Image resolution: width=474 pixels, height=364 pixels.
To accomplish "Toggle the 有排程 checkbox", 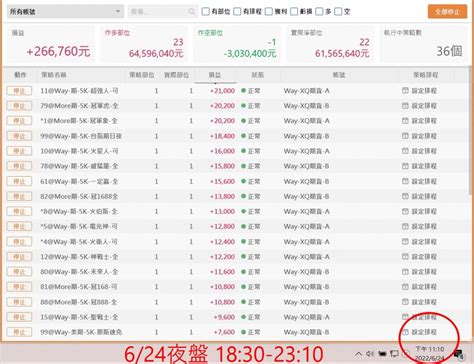I will tap(237, 12).
